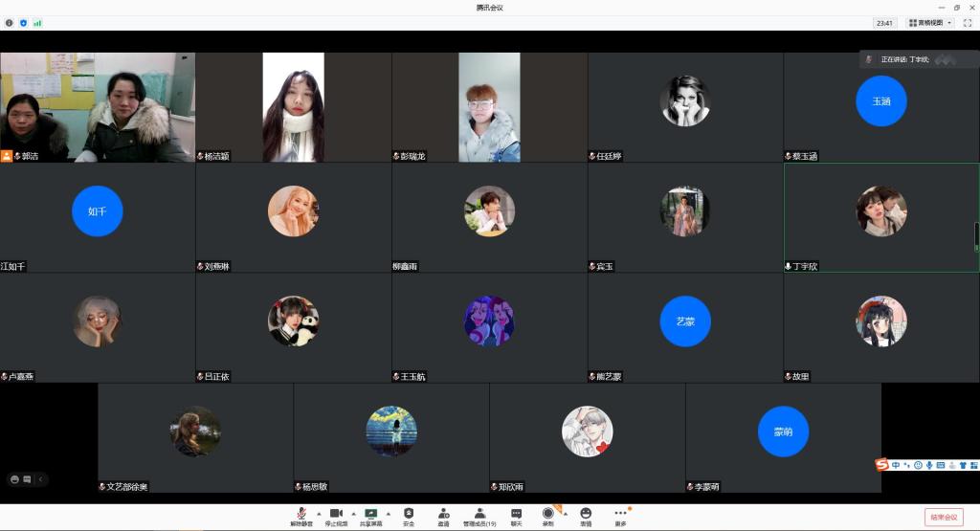
Task: Open the Chat (聊天) panel
Action: tap(516, 515)
